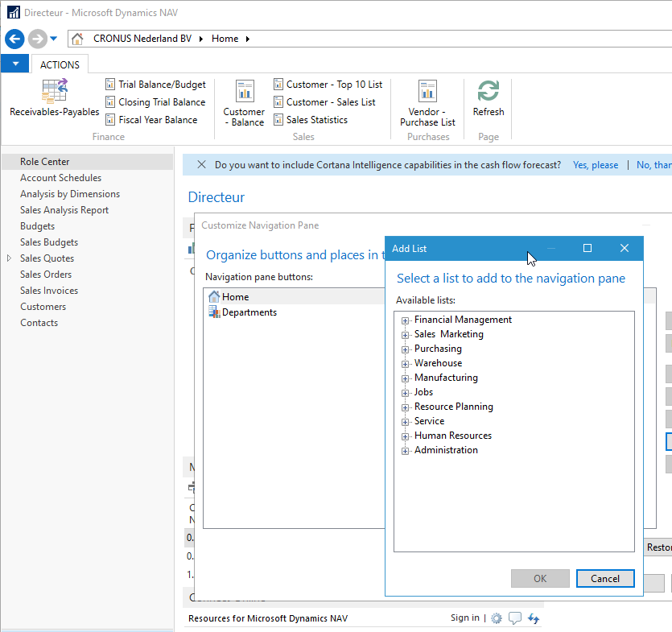This screenshot has height=632, width=672.
Task: Click 'Yes, please' Cortana link
Action: pos(596,165)
